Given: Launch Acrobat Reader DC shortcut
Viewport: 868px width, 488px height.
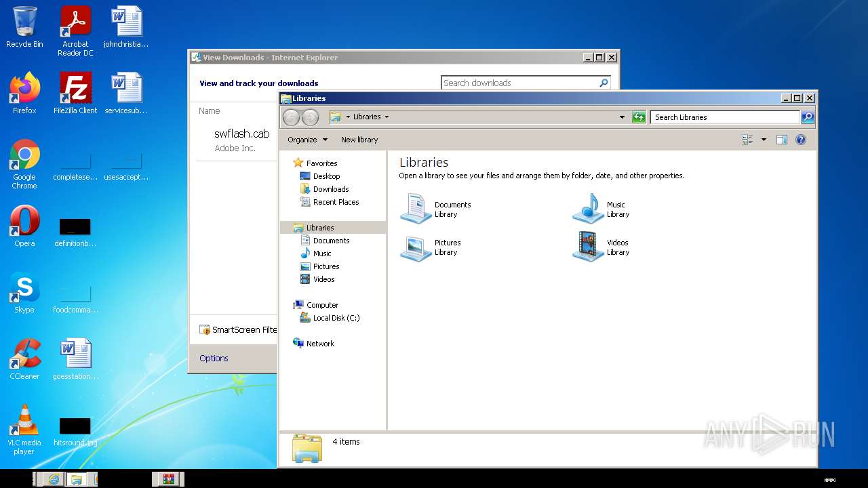Looking at the screenshot, I should pos(75,31).
